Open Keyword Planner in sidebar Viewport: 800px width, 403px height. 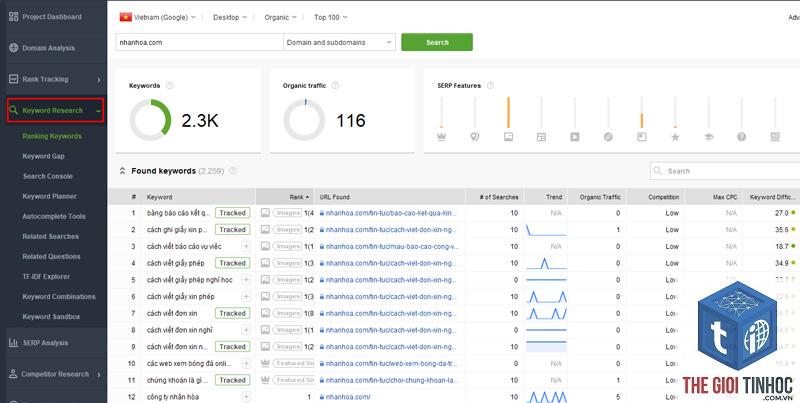[x=49, y=196]
